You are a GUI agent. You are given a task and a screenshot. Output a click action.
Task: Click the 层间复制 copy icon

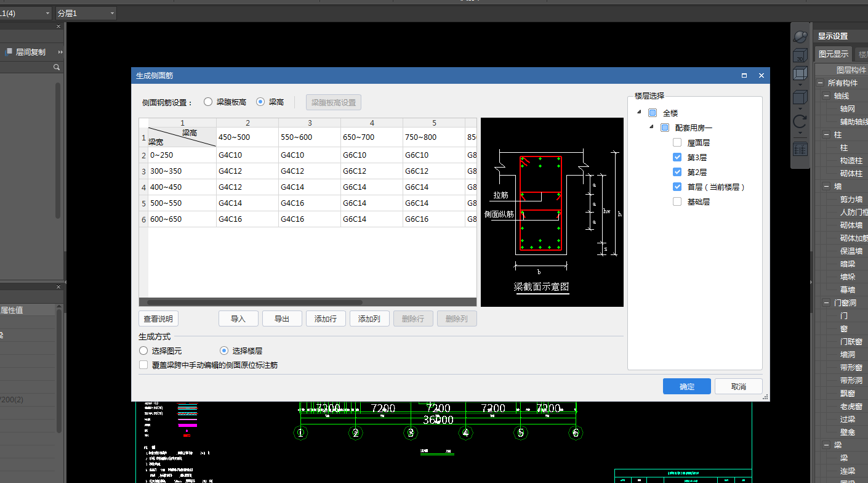(x=9, y=52)
